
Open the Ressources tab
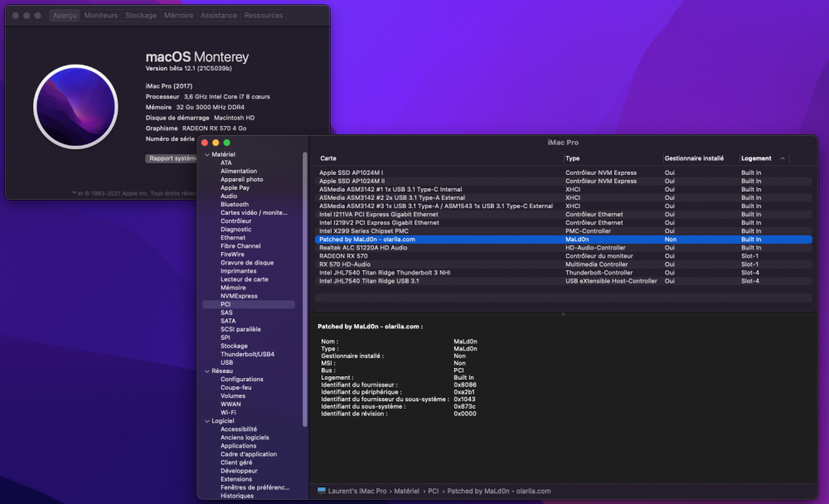(264, 16)
